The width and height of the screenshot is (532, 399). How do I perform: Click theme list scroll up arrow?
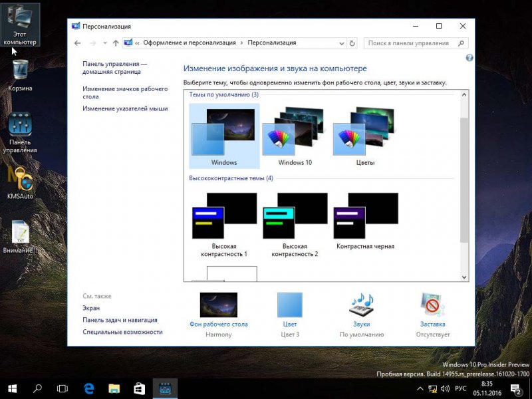click(x=464, y=95)
